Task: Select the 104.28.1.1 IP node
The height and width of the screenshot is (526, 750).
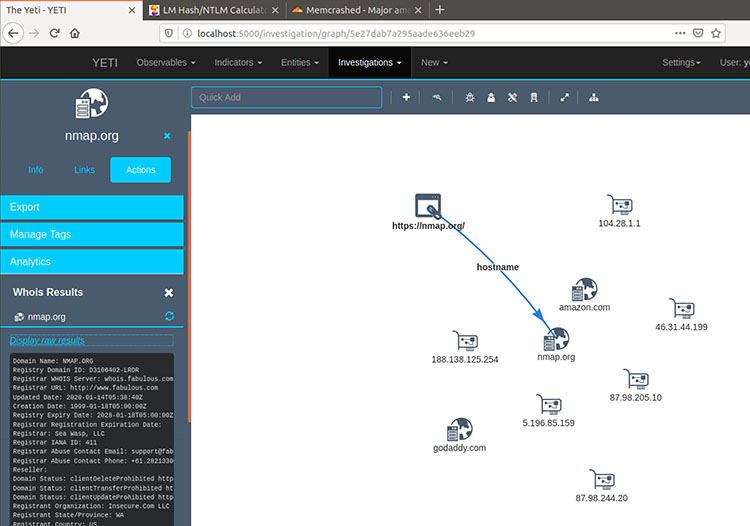Action: (620, 205)
